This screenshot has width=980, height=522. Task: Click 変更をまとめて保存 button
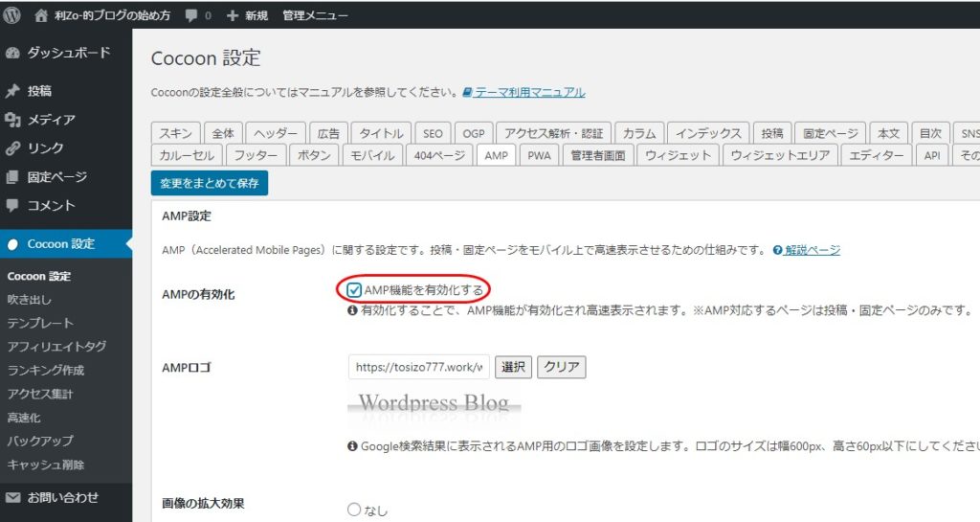pyautogui.click(x=210, y=182)
